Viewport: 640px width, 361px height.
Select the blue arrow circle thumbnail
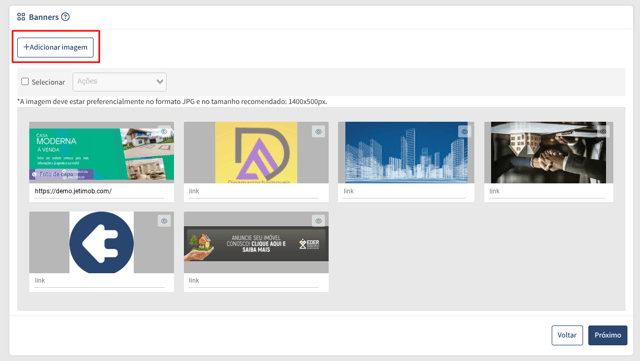pos(101,242)
